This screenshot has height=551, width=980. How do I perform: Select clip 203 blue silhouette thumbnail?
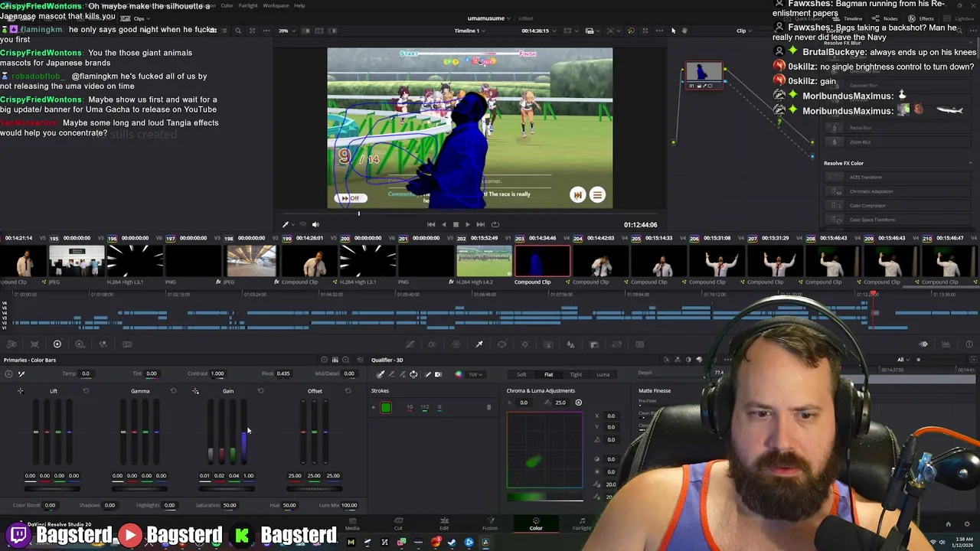point(543,262)
